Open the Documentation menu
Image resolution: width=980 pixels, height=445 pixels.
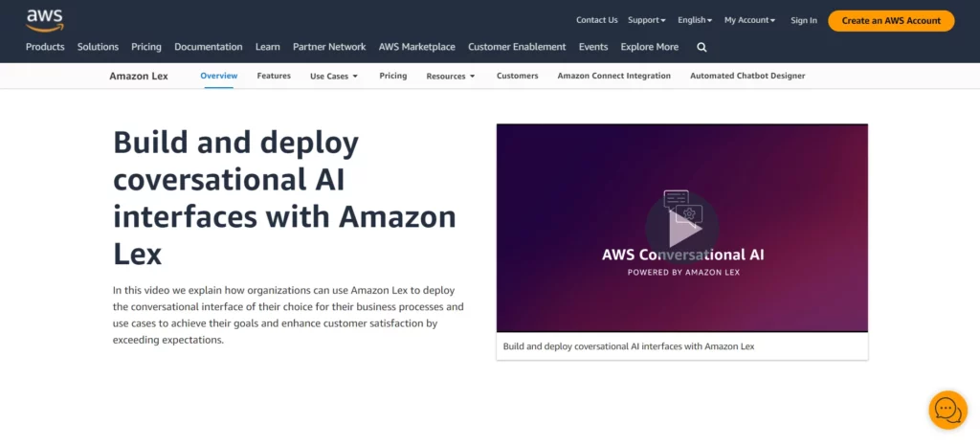[x=208, y=47]
